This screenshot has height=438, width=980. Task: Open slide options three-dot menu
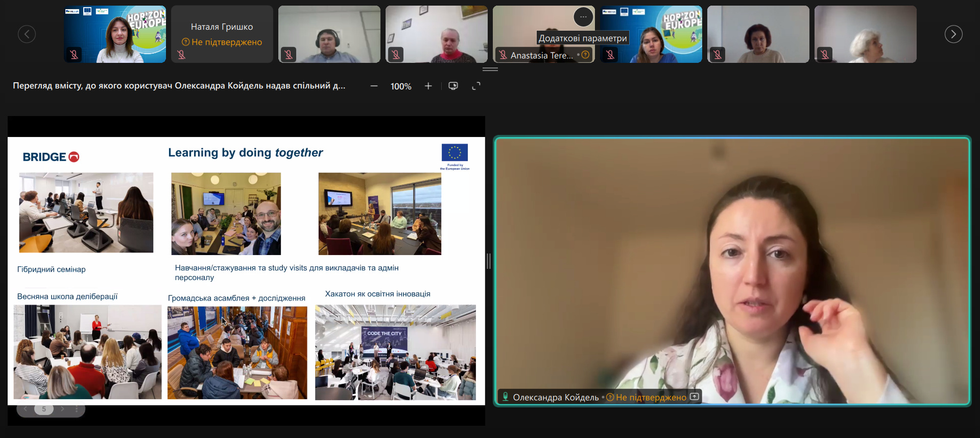pos(77,409)
